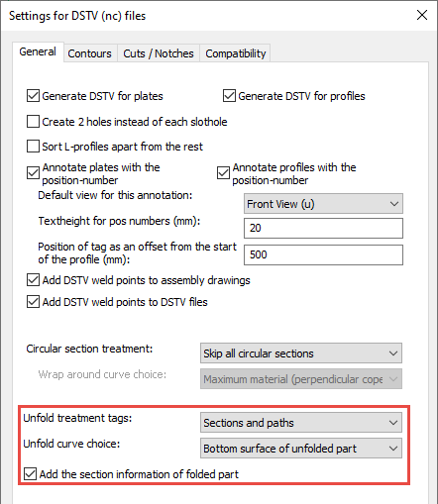Check Sort L-profiles apart from the rest
Image resolution: width=438 pixels, height=504 pixels.
pos(33,147)
